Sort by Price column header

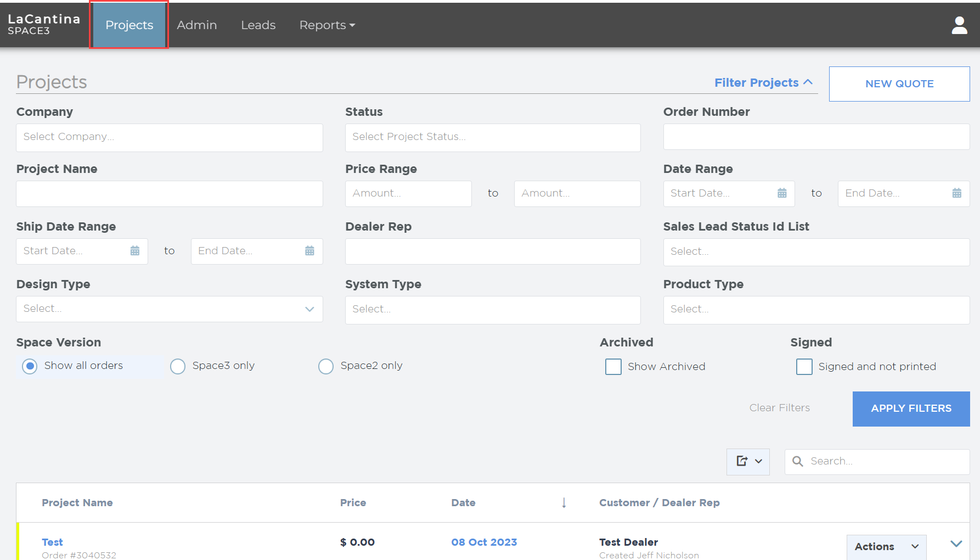[x=353, y=503]
